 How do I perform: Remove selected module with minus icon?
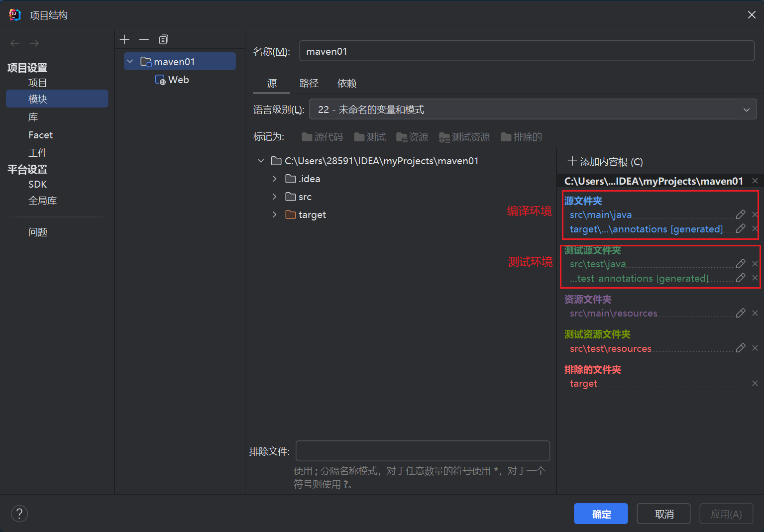tap(144, 39)
